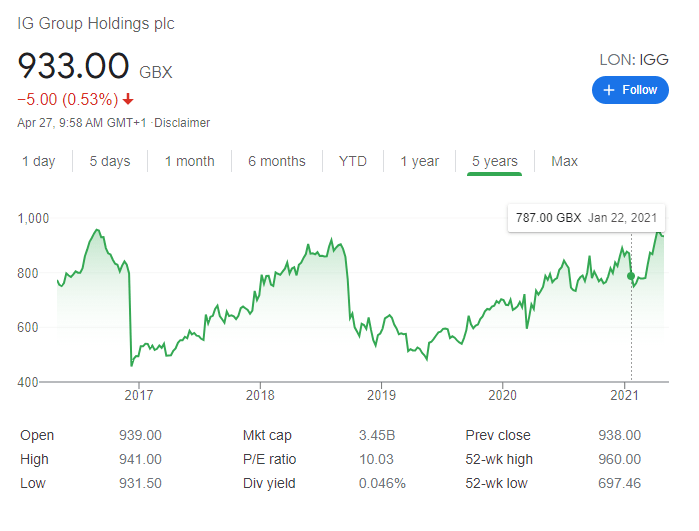Click the LON: IGG ticker label
Viewport: 699px width, 531px height.
coord(634,60)
